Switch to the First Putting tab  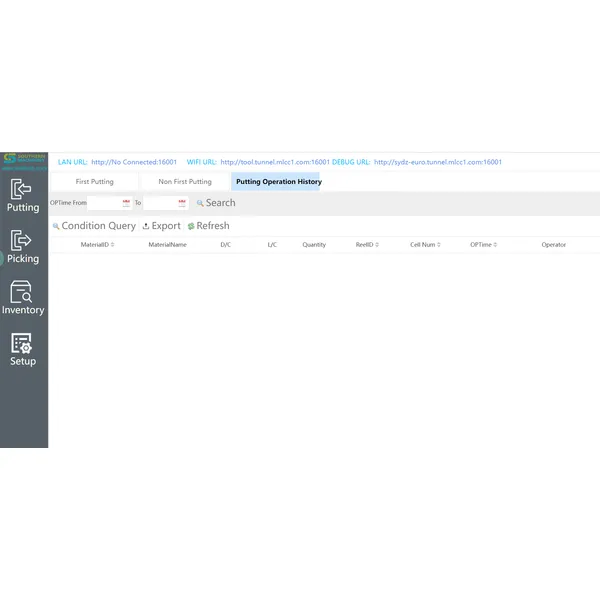point(95,182)
